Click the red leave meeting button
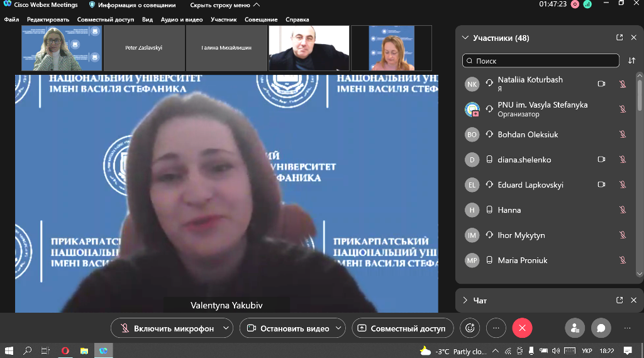This screenshot has height=358, width=644. [522, 328]
